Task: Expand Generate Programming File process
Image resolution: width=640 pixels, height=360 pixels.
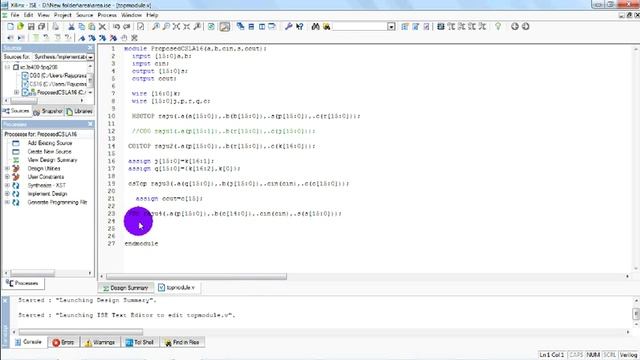Action: pos(7,202)
